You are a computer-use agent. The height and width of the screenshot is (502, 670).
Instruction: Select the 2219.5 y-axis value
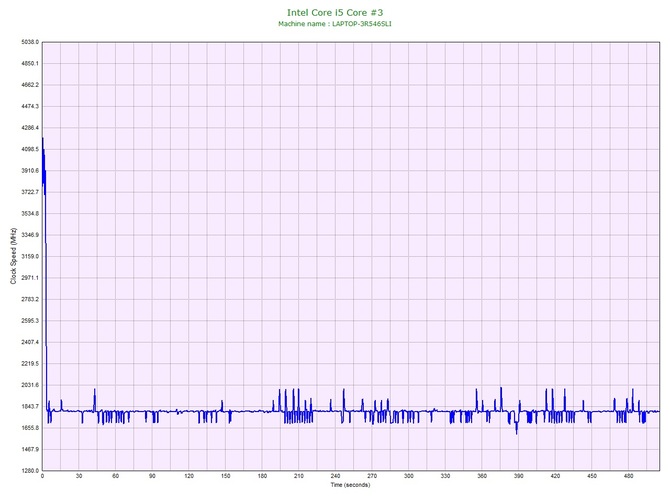pos(30,364)
